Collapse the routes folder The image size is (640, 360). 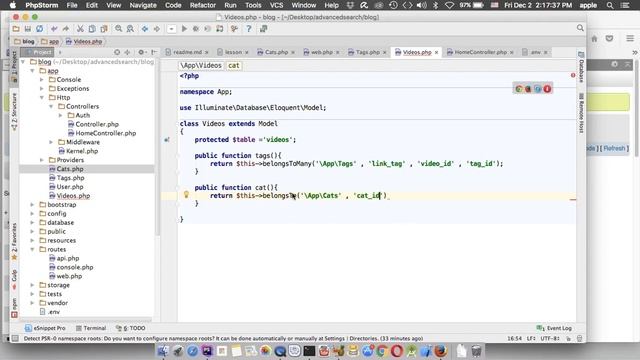[32, 249]
